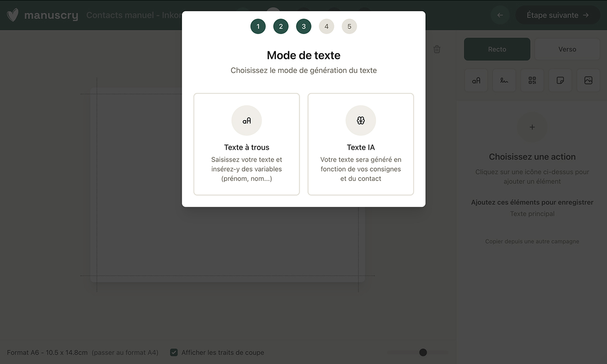Click the manuscry heart logo

[x=13, y=15]
